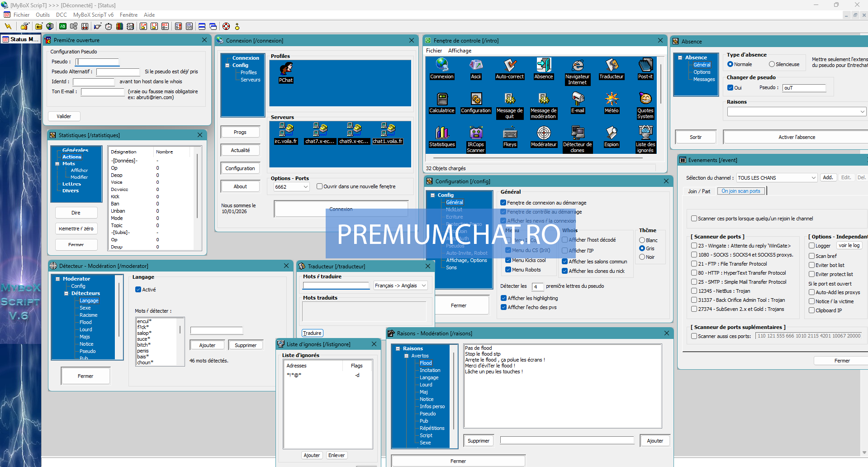Toggle Afficher les highlighting checkbox
Screen dimensions: 868x467
coord(503,298)
